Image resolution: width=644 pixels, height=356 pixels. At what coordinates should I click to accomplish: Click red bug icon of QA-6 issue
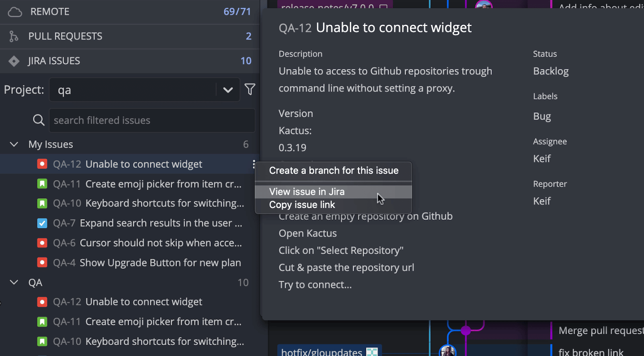[42, 243]
